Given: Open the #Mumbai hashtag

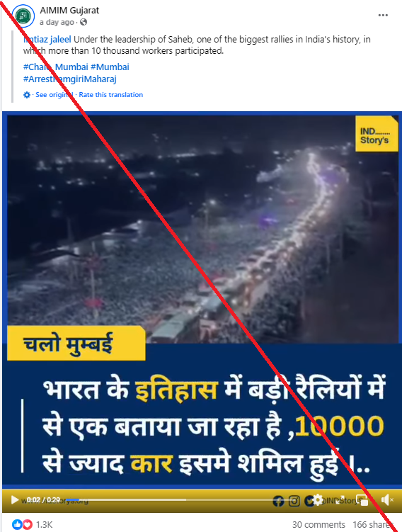Looking at the screenshot, I should 110,67.
